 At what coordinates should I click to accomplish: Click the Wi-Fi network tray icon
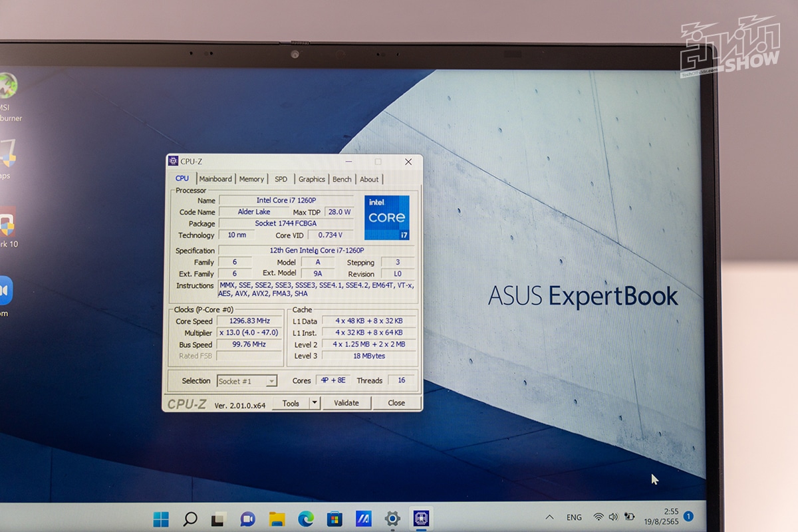(598, 517)
